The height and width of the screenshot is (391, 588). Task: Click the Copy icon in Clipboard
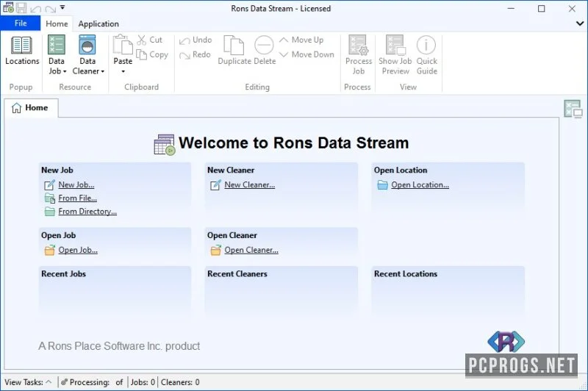pos(141,54)
